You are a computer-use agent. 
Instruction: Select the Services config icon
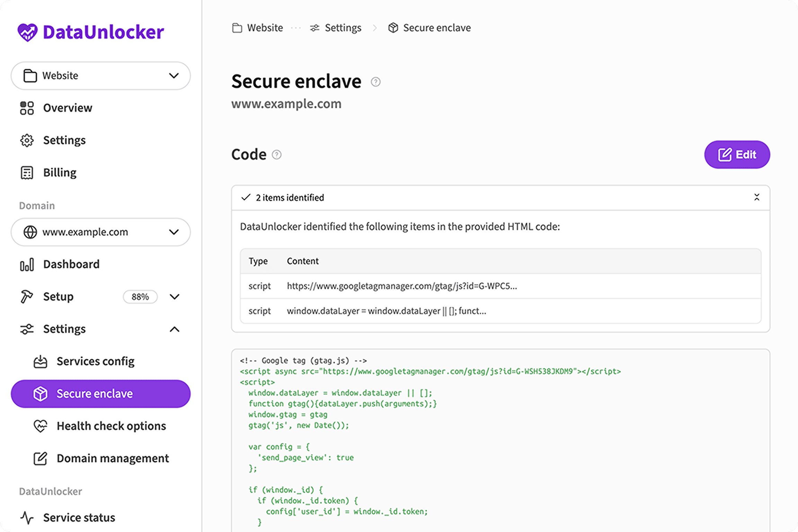tap(41, 361)
